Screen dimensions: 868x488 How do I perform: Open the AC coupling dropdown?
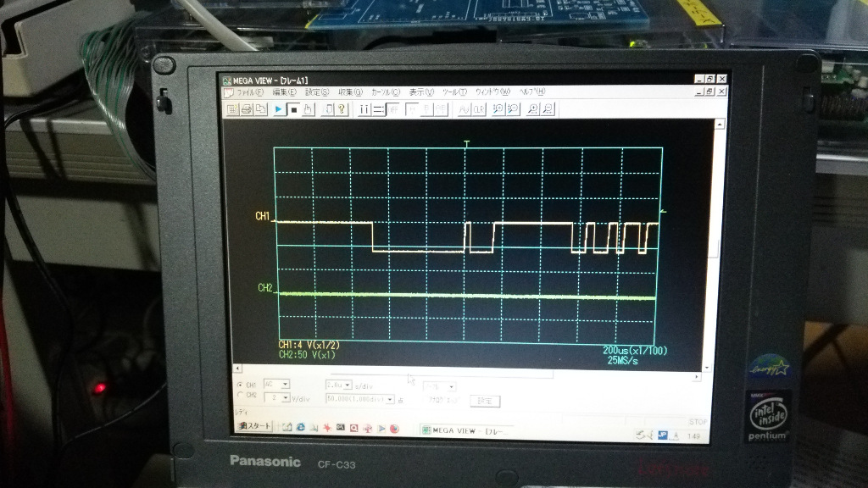coord(277,384)
